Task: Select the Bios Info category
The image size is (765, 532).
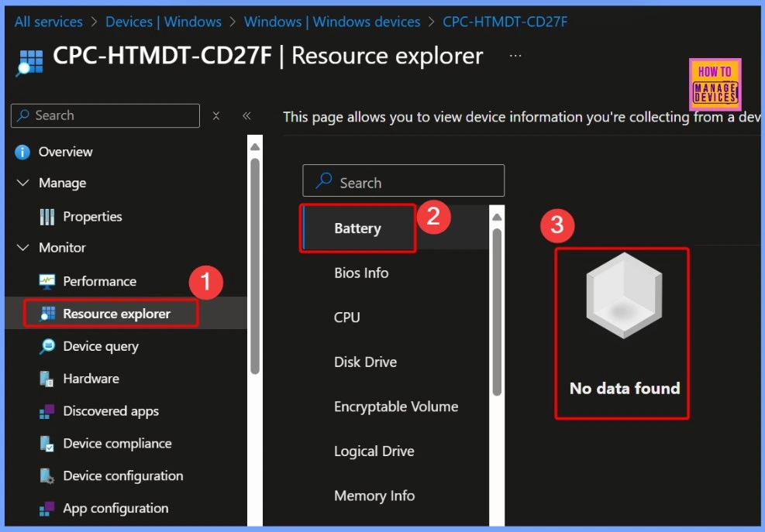Action: pyautogui.click(x=361, y=273)
